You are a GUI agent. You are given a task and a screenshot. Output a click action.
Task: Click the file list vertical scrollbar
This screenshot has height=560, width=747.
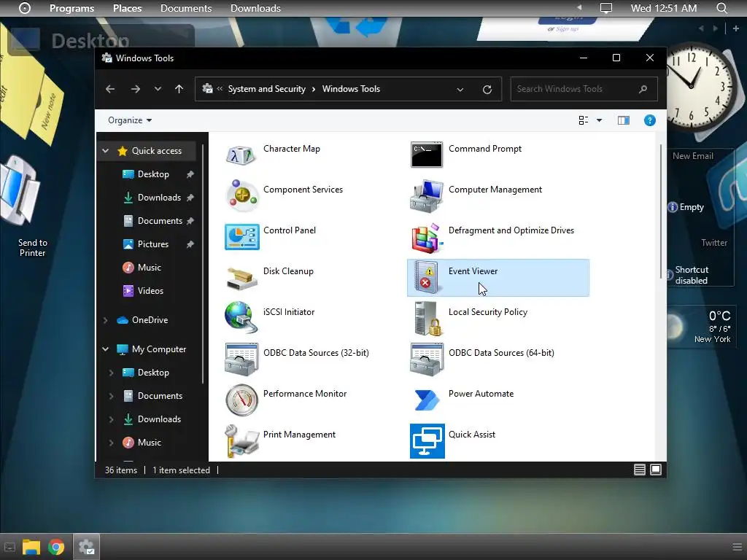661,212
